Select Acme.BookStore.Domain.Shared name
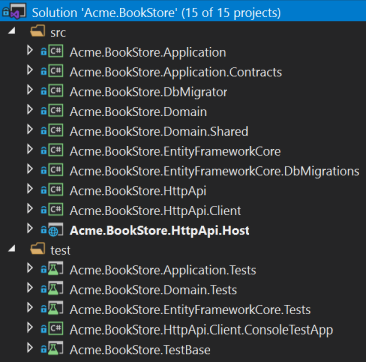The image size is (366, 362). tap(159, 131)
